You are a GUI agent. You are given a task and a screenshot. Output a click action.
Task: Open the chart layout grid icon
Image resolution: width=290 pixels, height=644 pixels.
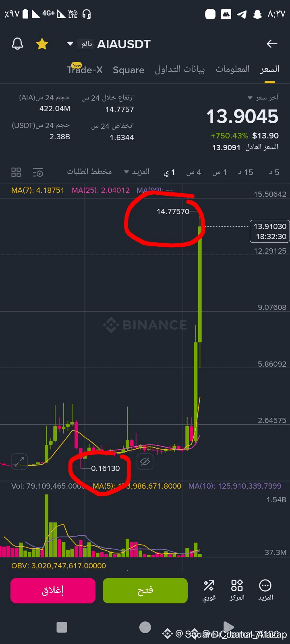[x=16, y=172]
